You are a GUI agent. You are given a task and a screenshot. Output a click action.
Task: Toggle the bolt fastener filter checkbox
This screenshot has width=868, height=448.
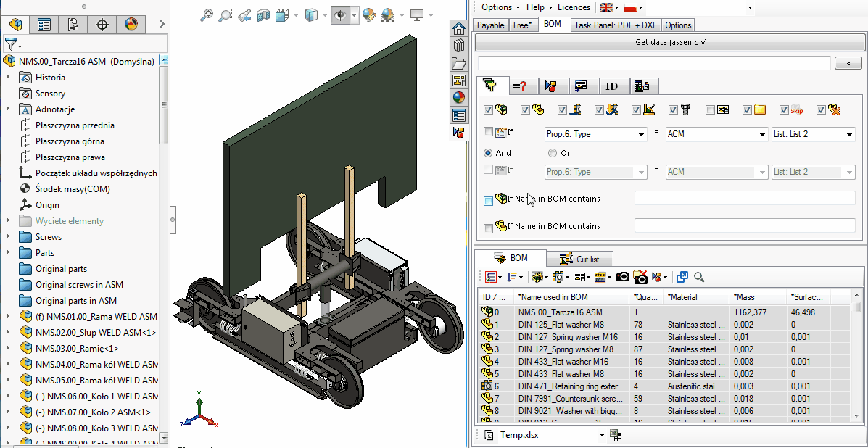(x=673, y=110)
